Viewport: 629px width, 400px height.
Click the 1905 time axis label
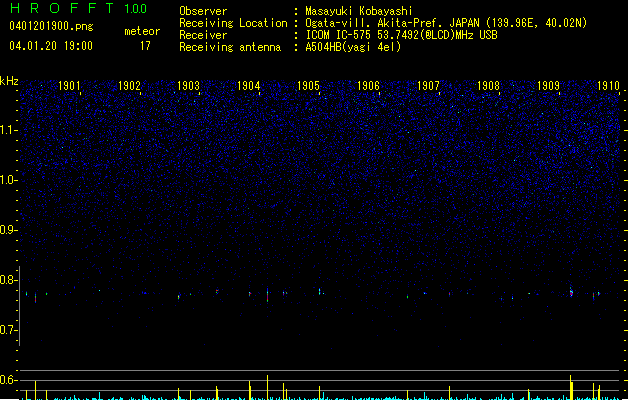click(308, 86)
